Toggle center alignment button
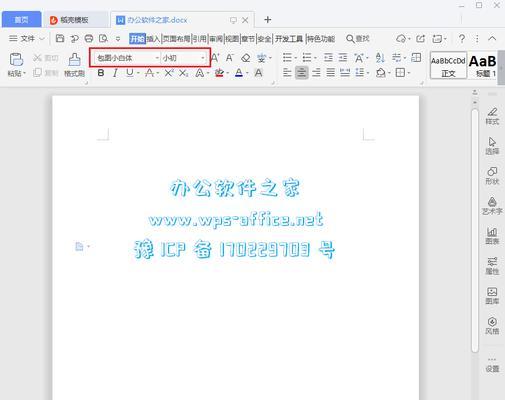The image size is (505, 400). 302,72
